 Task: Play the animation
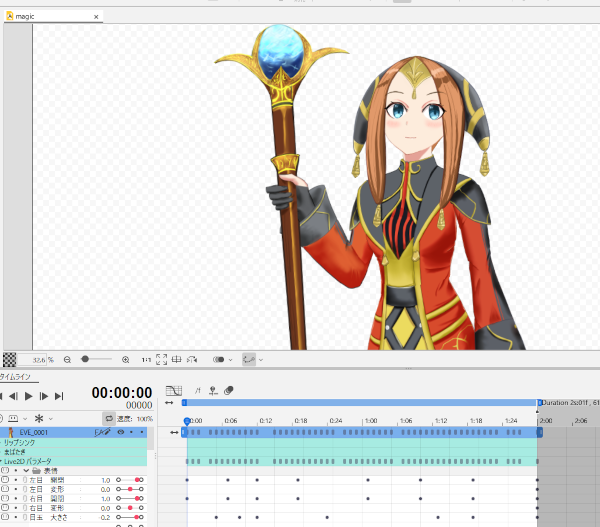tap(28, 396)
